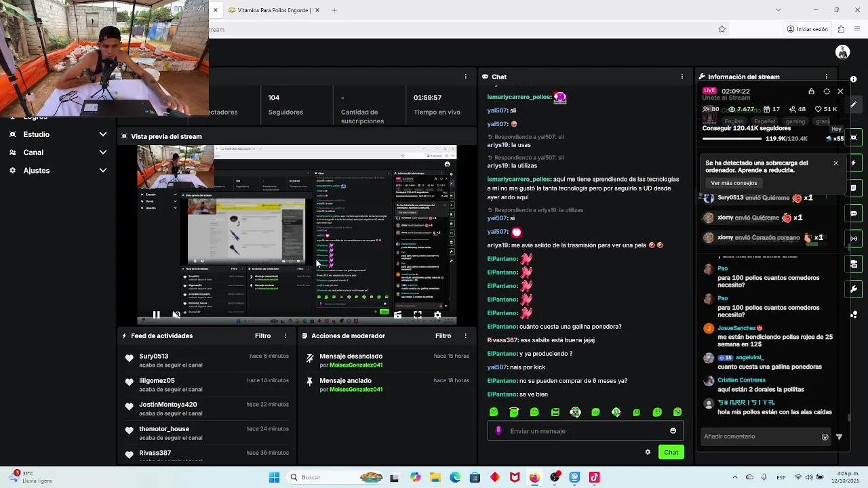
Task: Click the purple microphone icon in chat input
Action: [x=498, y=430]
